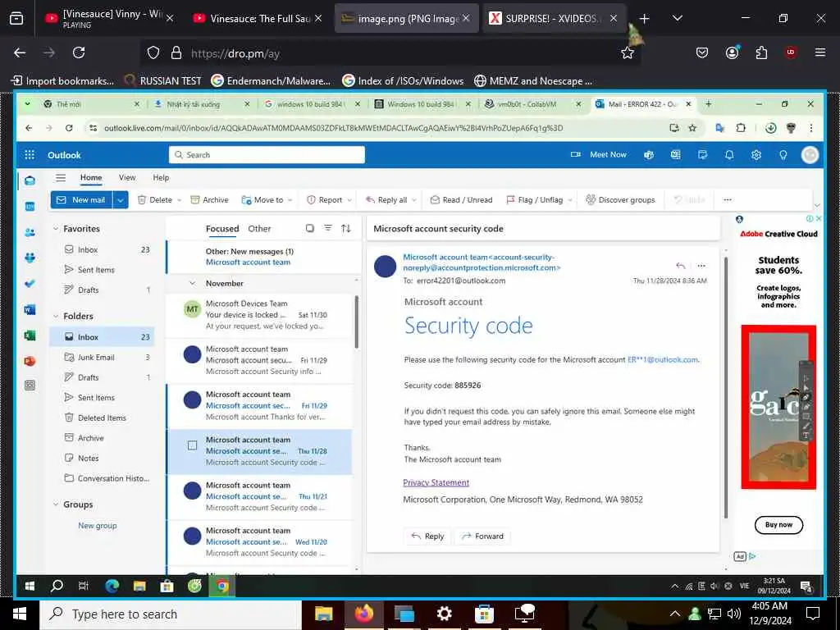The image size is (840, 630).
Task: Open Word app icon in Outlook rail
Action: [30, 309]
